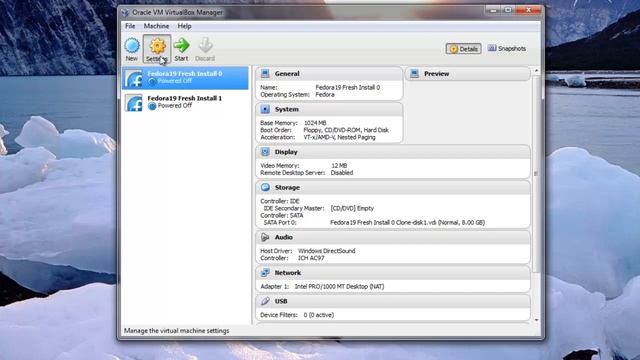
Task: Open the USB section header link
Action: (281, 301)
